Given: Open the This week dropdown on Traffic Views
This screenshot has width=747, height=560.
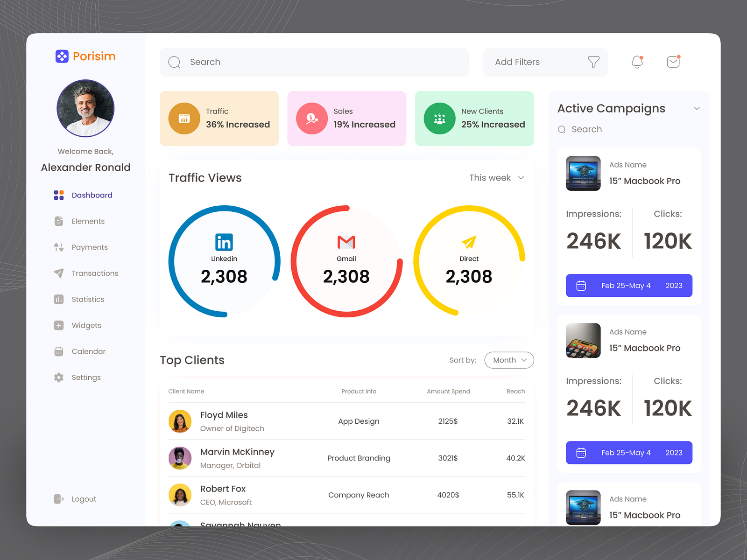Looking at the screenshot, I should 496,178.
